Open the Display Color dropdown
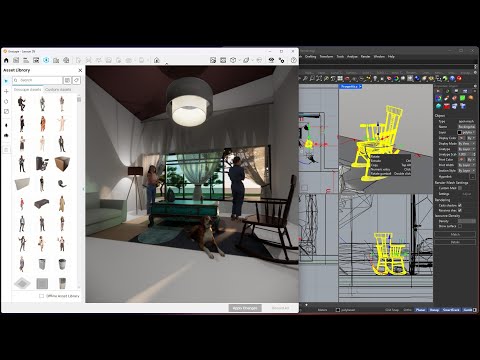 coord(470,138)
